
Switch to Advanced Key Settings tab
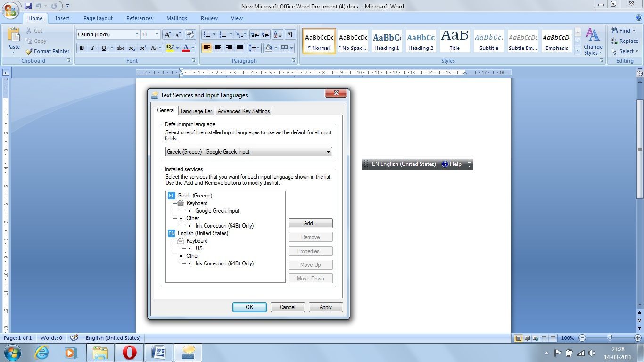point(244,111)
